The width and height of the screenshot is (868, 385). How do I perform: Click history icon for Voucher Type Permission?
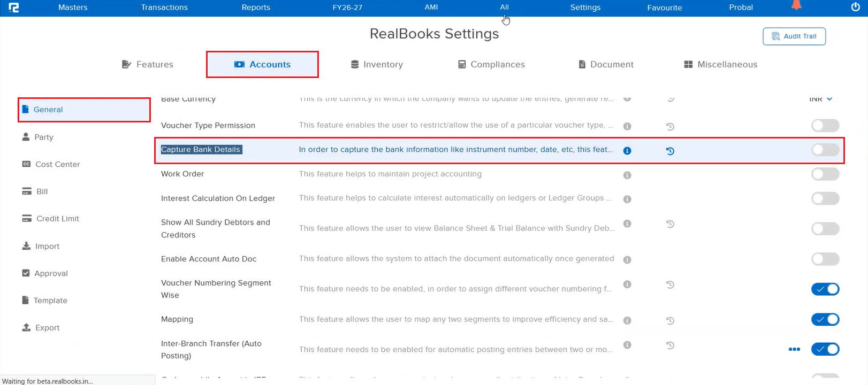[x=670, y=127]
